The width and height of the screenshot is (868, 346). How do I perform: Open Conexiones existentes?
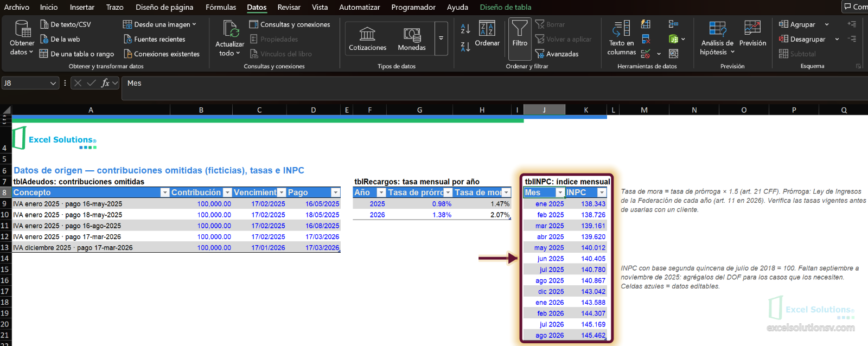coord(161,54)
